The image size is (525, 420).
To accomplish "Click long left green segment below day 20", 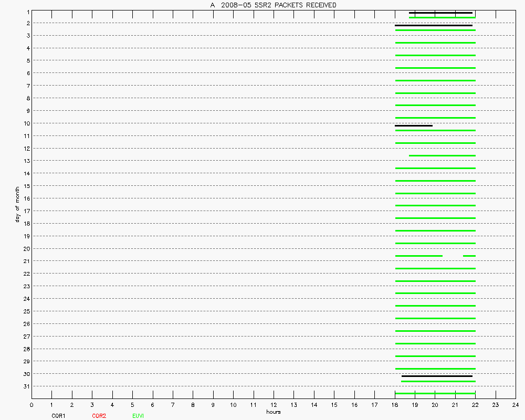I will (x=419, y=256).
